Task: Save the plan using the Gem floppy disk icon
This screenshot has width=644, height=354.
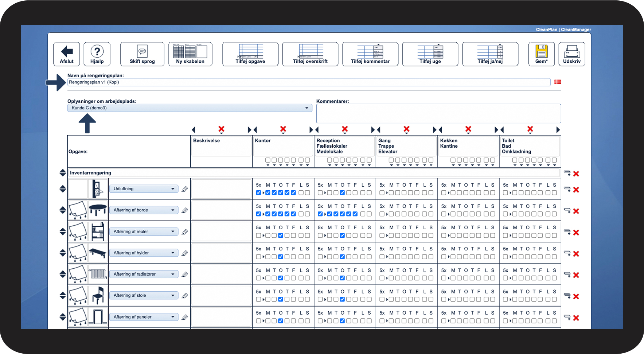Action: point(542,51)
